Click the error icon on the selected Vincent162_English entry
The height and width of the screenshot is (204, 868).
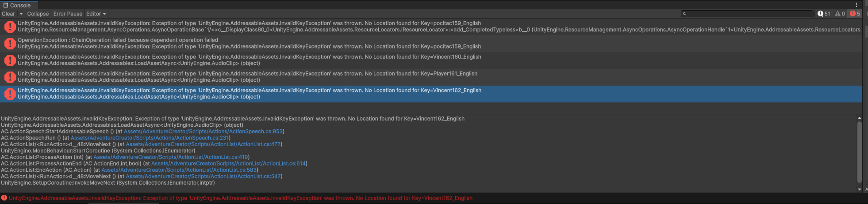10,94
